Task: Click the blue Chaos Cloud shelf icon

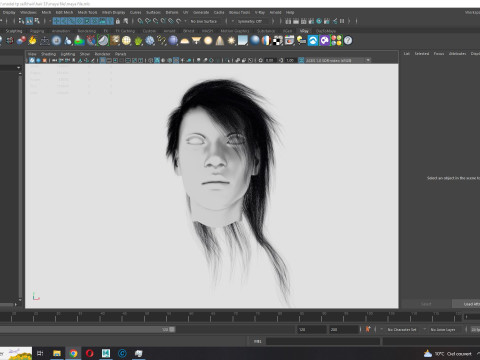Action: (313, 41)
